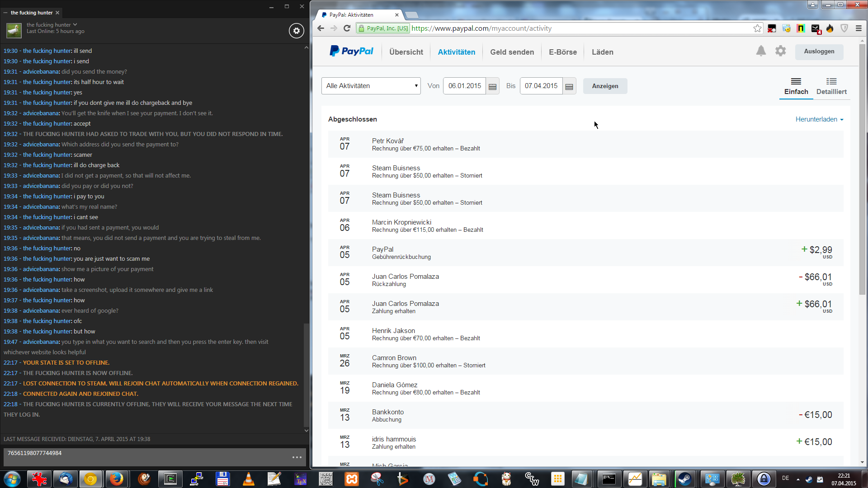Expand the fucking hunter name dropdown arrow

(75, 25)
